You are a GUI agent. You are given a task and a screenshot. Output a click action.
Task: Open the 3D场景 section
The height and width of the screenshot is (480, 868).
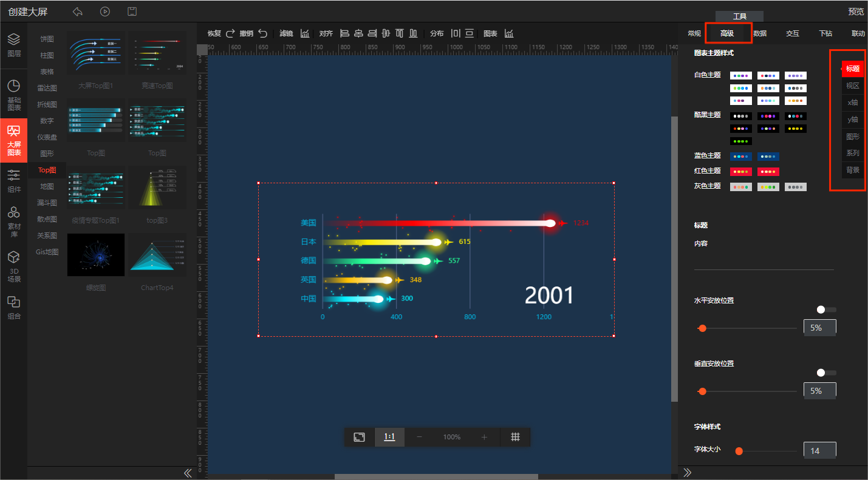coord(13,267)
